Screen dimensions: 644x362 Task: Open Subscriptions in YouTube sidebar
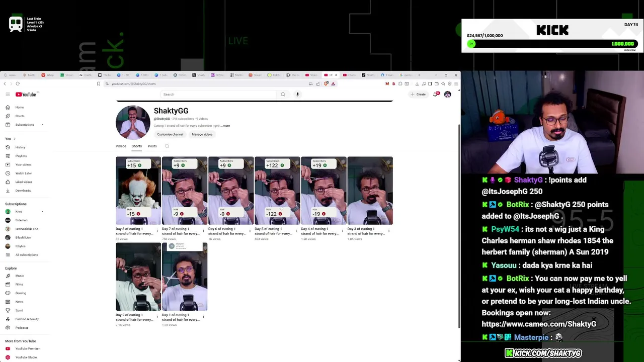coord(24,125)
